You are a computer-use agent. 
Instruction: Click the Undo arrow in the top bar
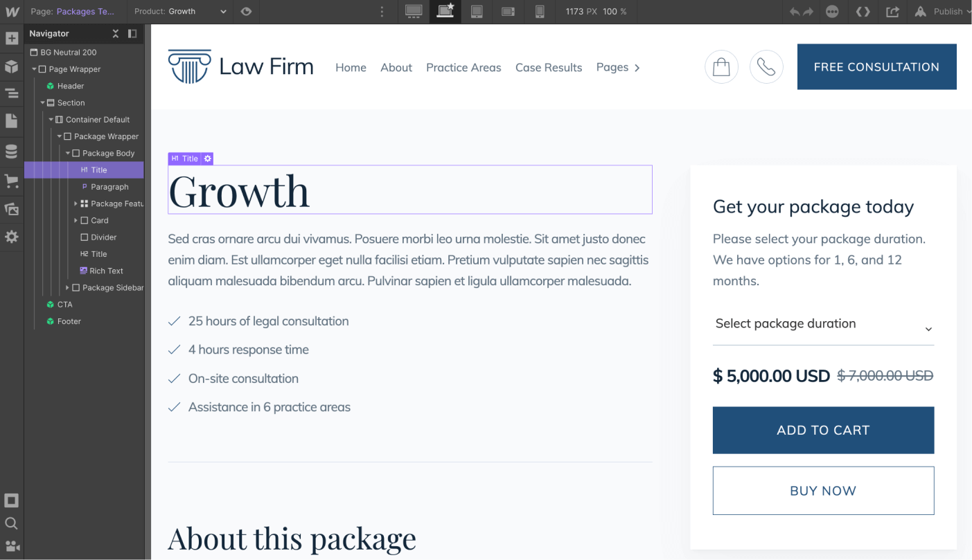794,11
